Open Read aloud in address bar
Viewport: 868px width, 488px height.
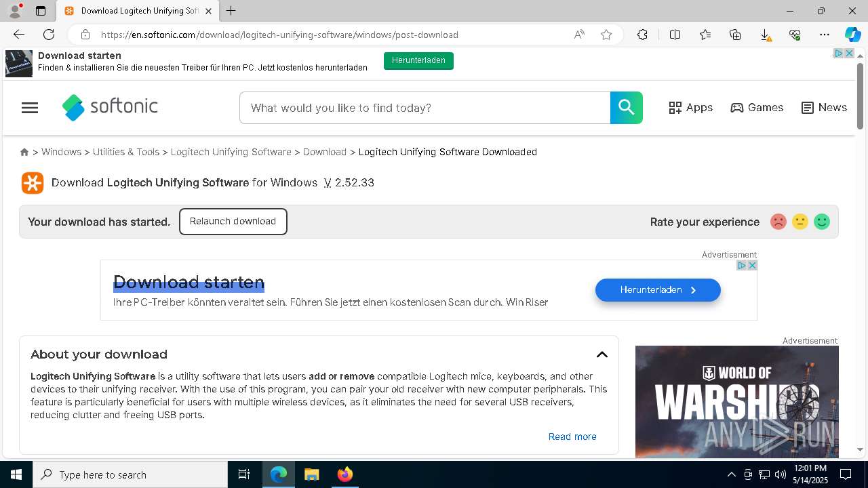[579, 35]
